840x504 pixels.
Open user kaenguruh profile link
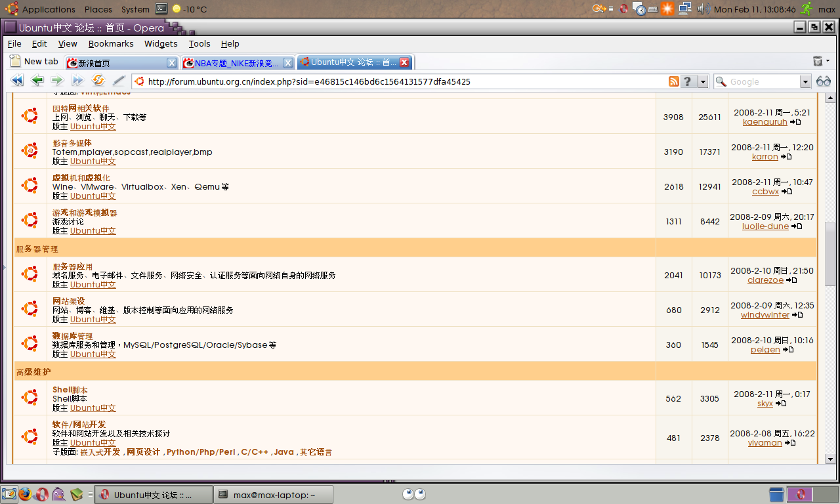pyautogui.click(x=765, y=121)
